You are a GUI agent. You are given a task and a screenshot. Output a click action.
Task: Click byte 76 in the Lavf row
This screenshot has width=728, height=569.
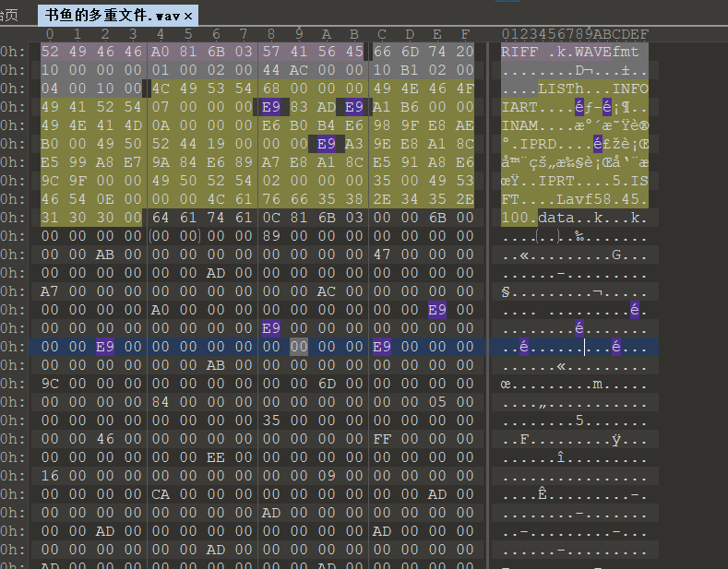tap(271, 199)
